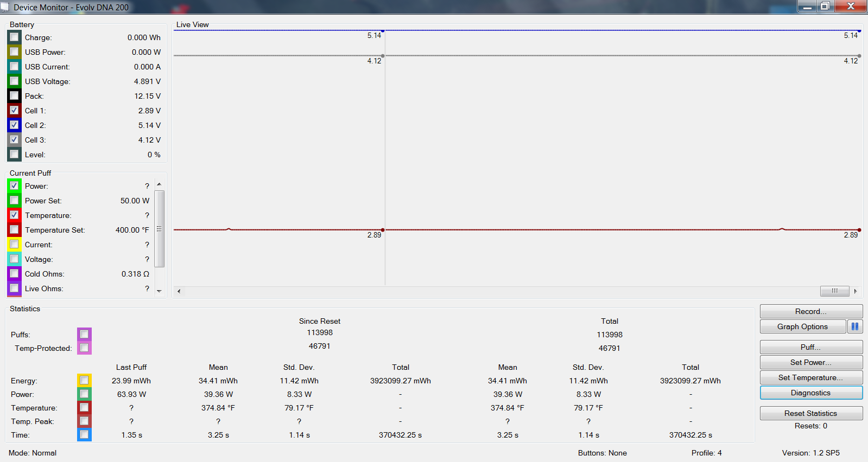
Task: Uncheck the Cell 1 graph checkbox
Action: (15, 111)
